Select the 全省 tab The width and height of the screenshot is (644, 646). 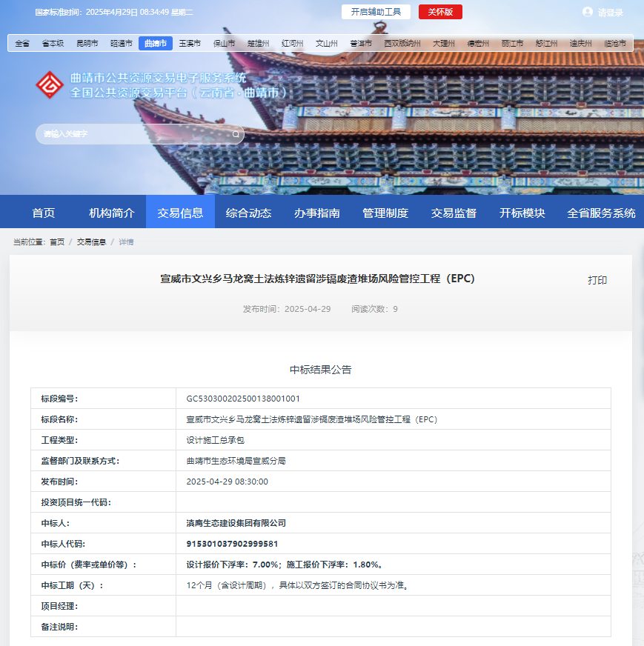point(22,43)
